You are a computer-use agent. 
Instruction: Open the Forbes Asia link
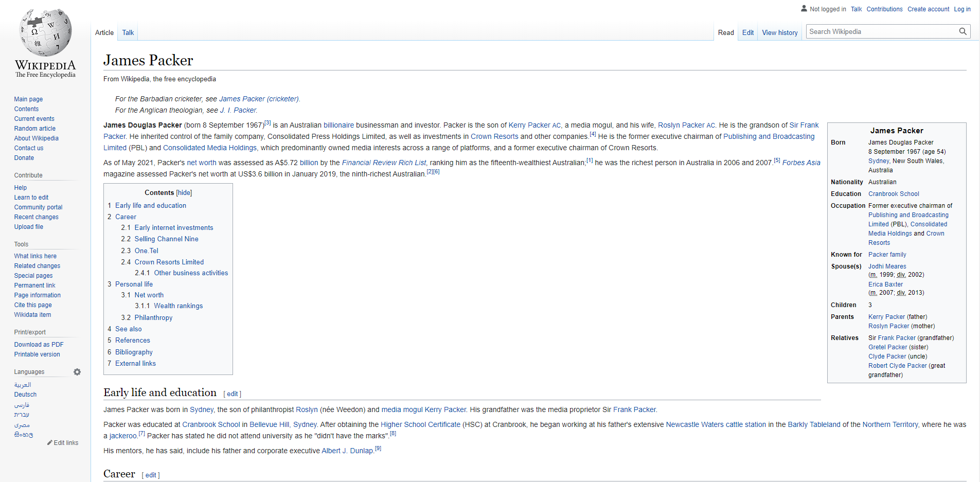(x=801, y=163)
